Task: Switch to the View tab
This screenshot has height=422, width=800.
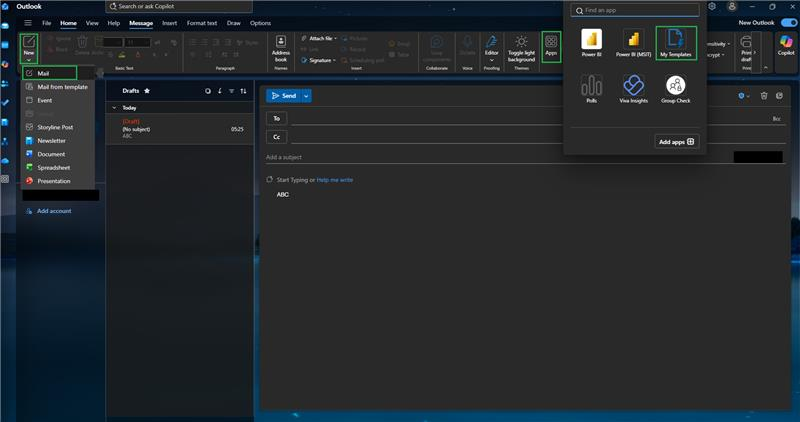Action: [x=92, y=23]
